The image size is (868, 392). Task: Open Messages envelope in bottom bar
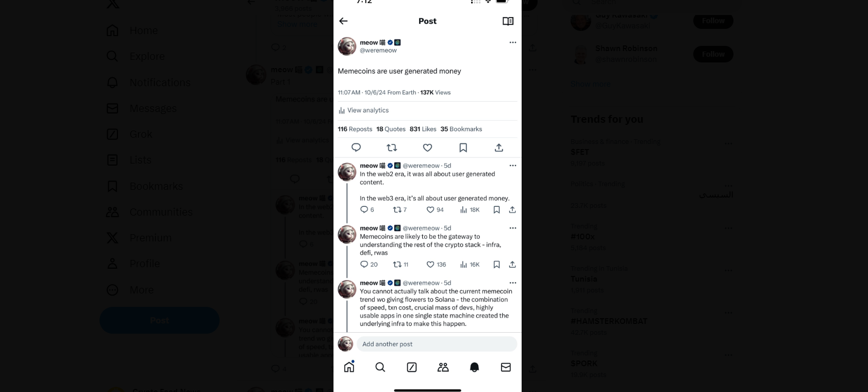click(506, 367)
